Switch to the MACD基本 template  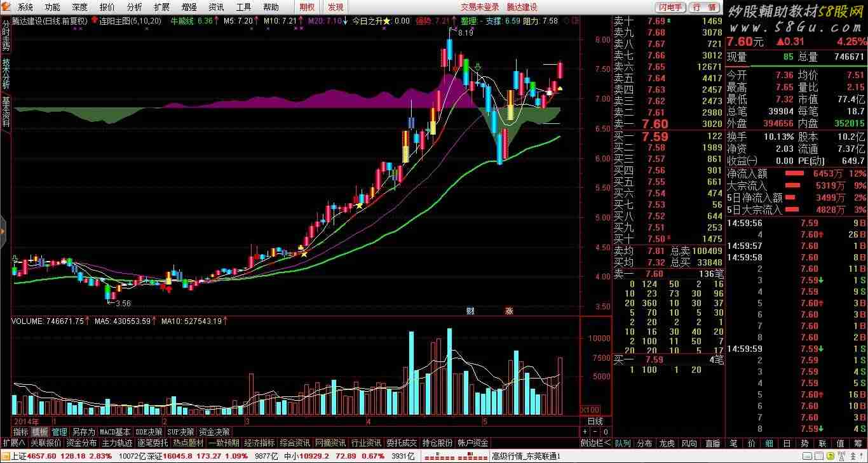coord(116,431)
